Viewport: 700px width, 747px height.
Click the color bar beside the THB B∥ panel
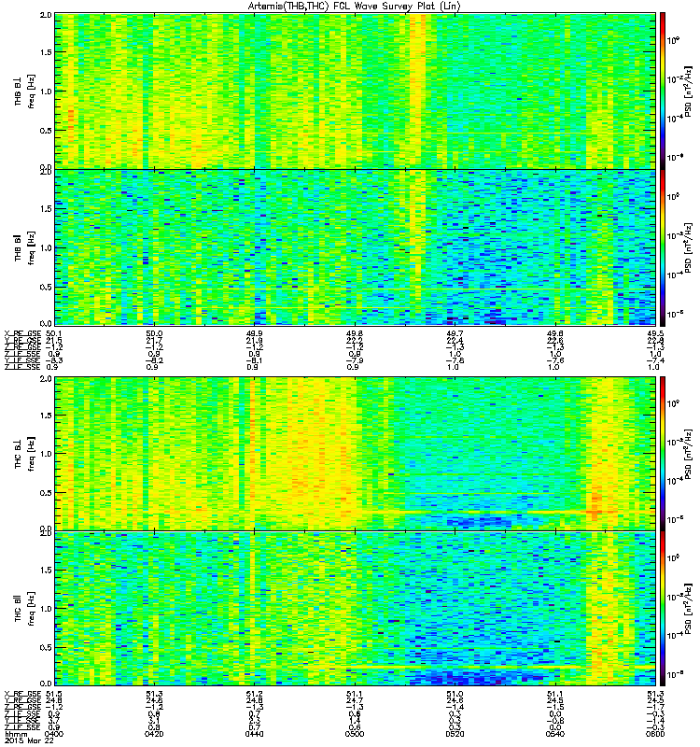(662, 247)
